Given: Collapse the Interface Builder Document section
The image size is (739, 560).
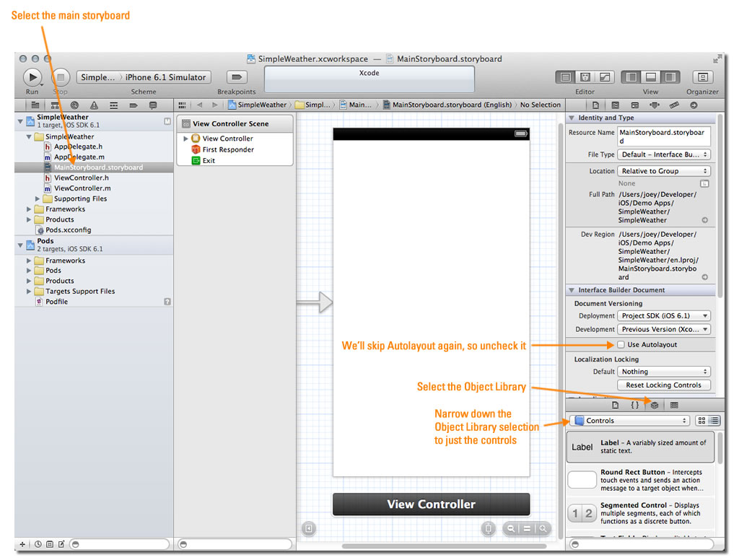Looking at the screenshot, I should click(x=572, y=290).
